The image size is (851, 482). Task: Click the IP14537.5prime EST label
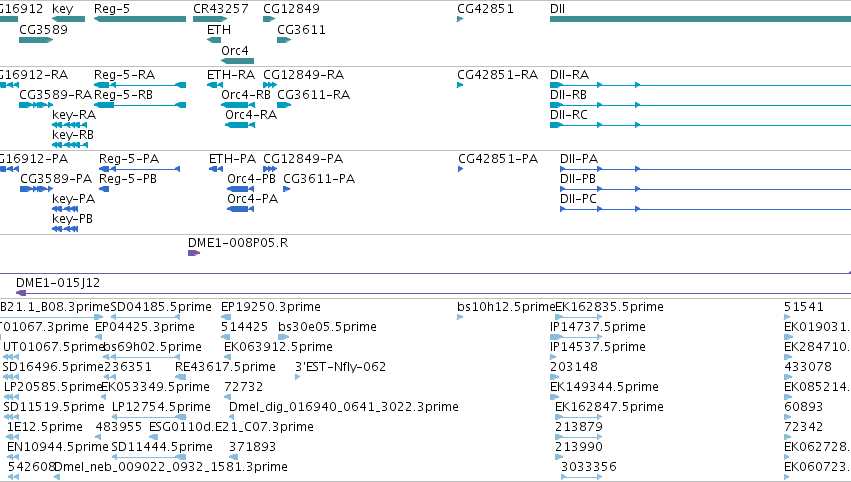pos(598,346)
